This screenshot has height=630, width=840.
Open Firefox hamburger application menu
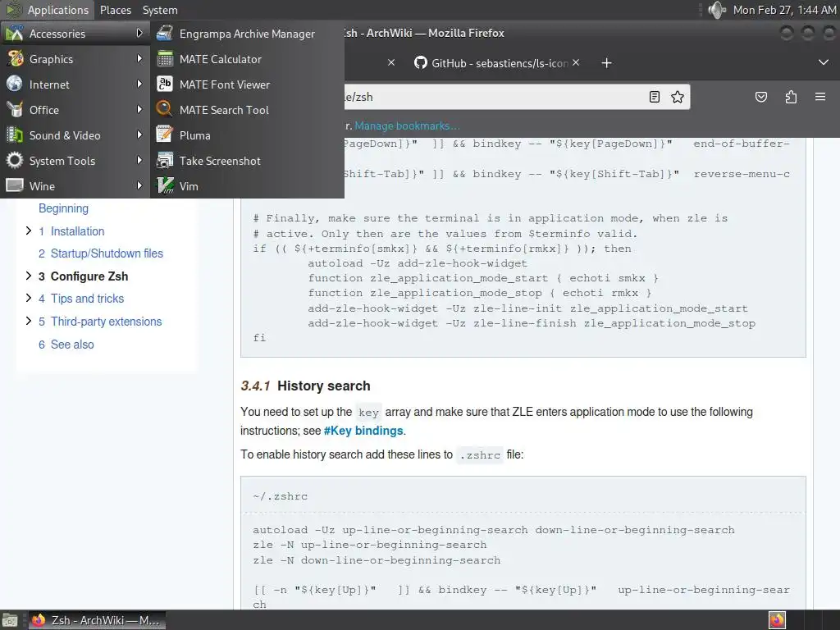820,97
